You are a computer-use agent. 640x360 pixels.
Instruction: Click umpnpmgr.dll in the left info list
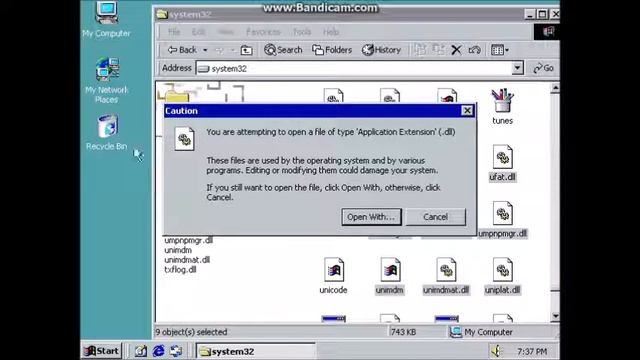[x=189, y=240]
